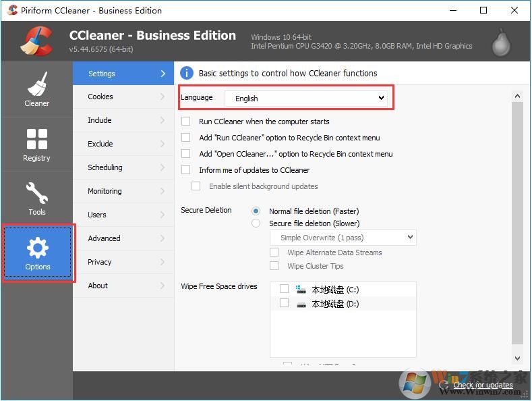Open the Tools wrench section
532x401 pixels.
click(36, 198)
